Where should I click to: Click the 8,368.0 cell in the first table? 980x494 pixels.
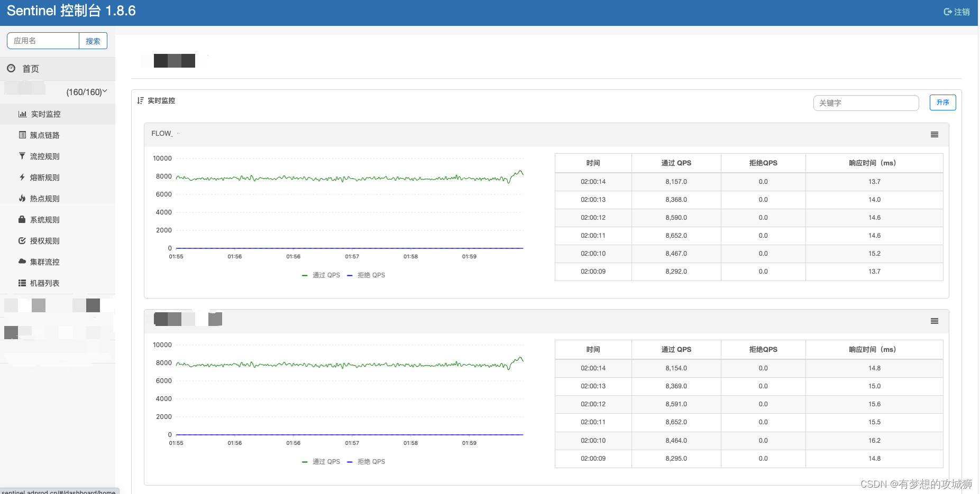point(676,200)
